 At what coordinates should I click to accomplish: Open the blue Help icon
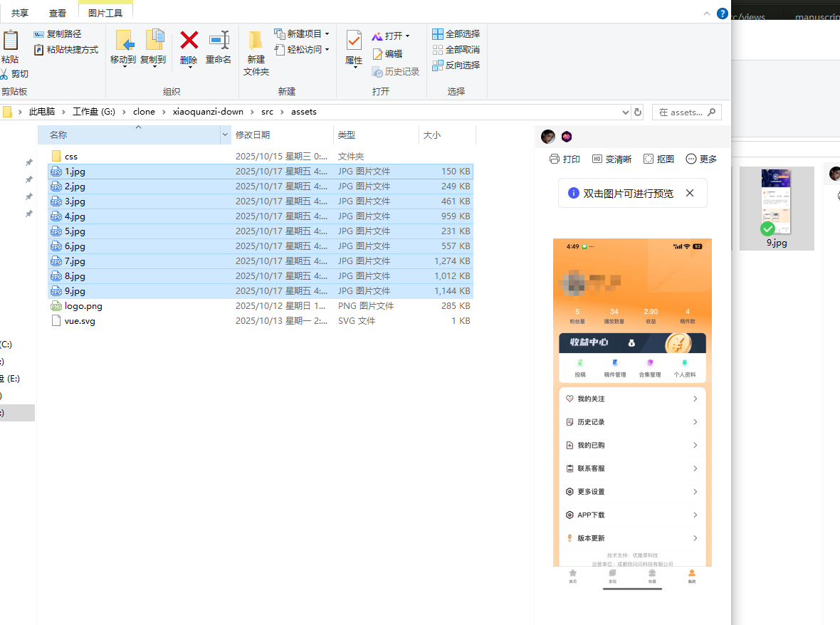point(722,14)
